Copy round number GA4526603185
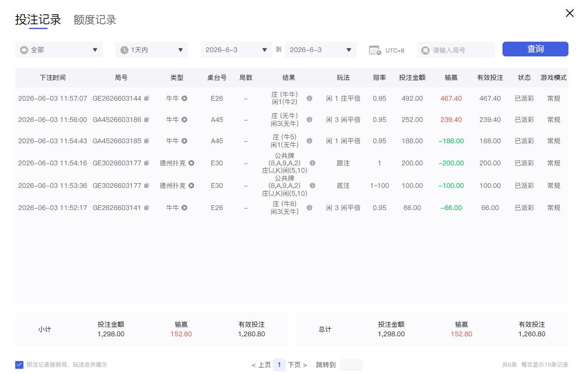 pyautogui.click(x=147, y=141)
